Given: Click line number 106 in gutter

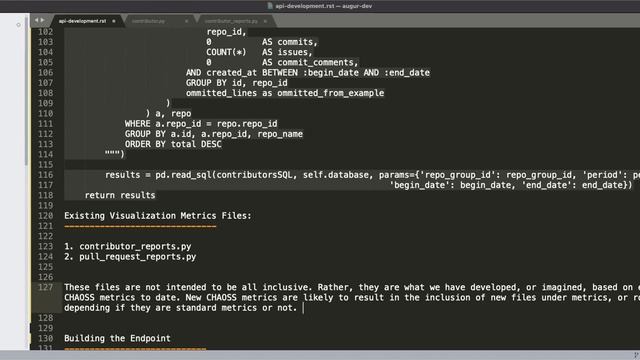Looking at the screenshot, I should pos(45,73).
